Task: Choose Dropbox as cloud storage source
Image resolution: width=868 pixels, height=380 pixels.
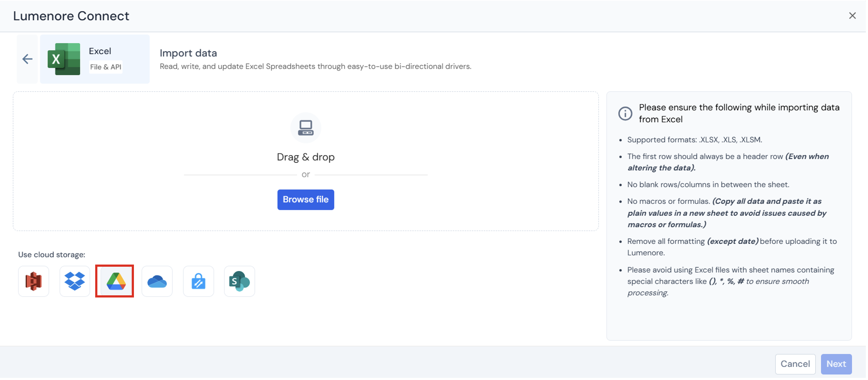Action: point(75,282)
